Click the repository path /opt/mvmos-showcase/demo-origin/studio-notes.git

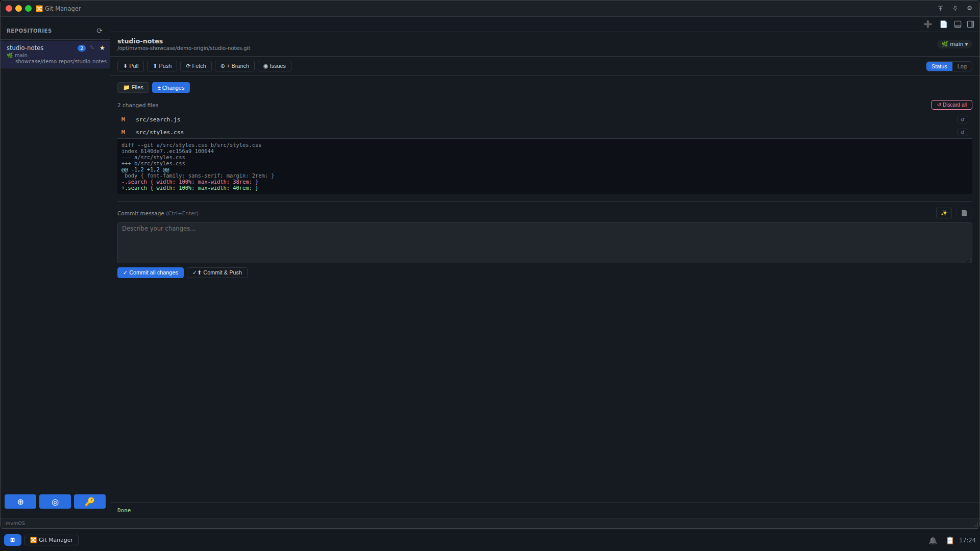point(184,48)
